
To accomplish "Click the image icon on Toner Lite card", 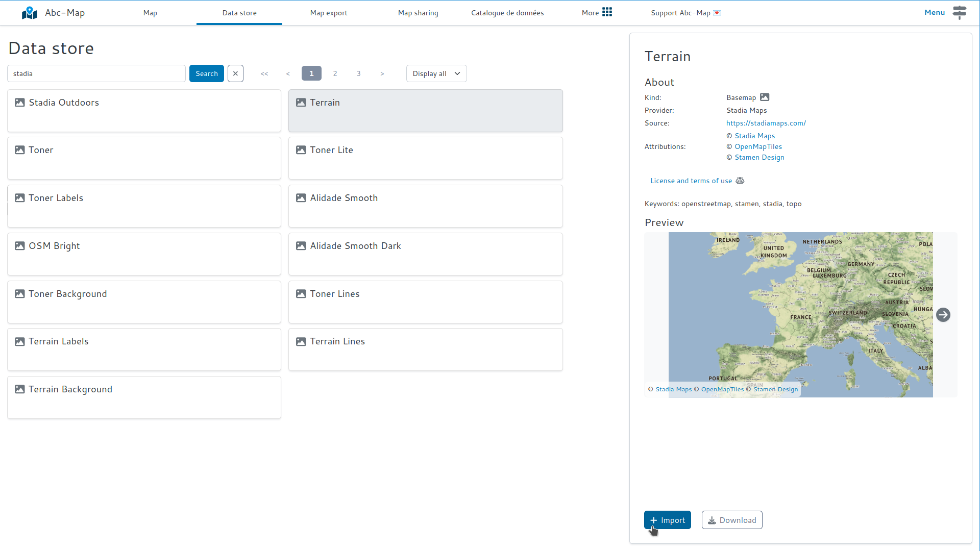I will [301, 149].
